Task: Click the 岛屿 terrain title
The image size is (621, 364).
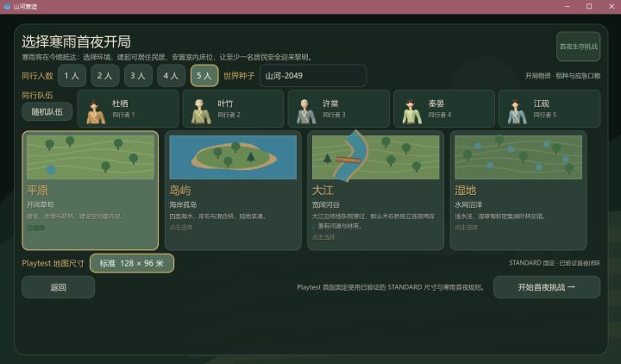Action: coord(180,191)
